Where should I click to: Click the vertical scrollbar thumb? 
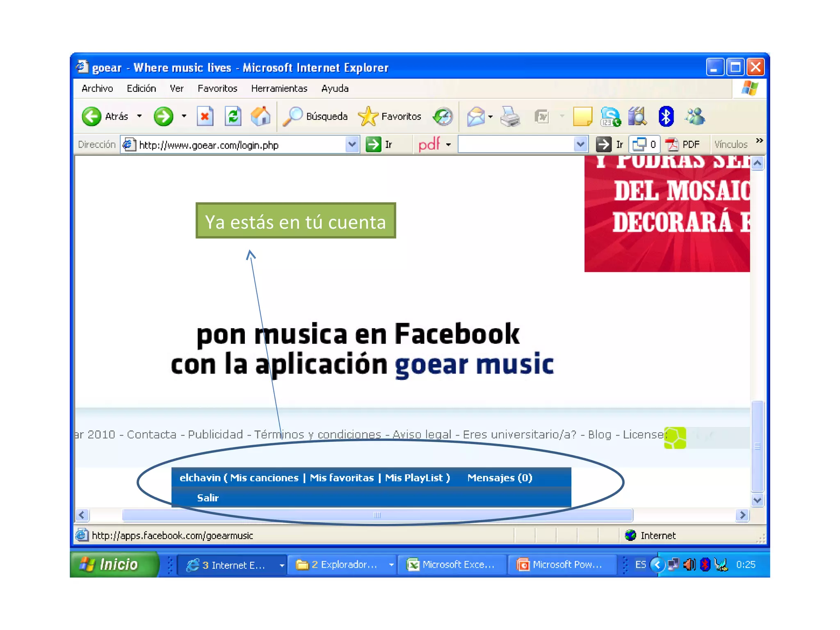[758, 446]
